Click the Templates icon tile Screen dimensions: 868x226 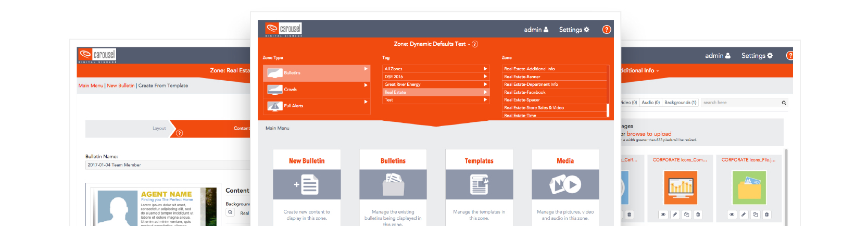pos(479,184)
